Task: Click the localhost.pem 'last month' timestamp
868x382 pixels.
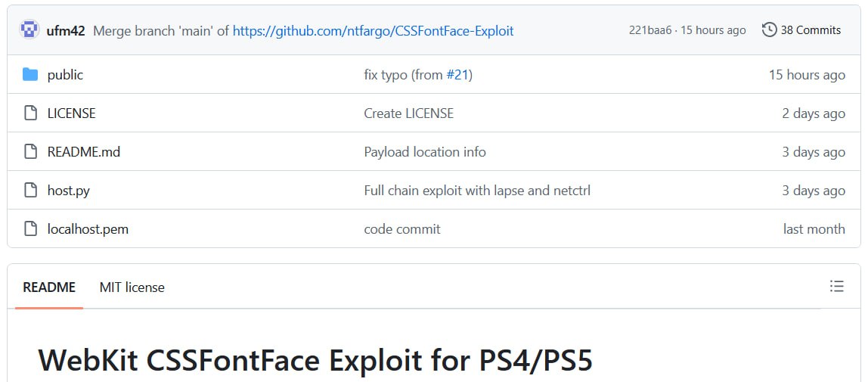Action: (814, 229)
